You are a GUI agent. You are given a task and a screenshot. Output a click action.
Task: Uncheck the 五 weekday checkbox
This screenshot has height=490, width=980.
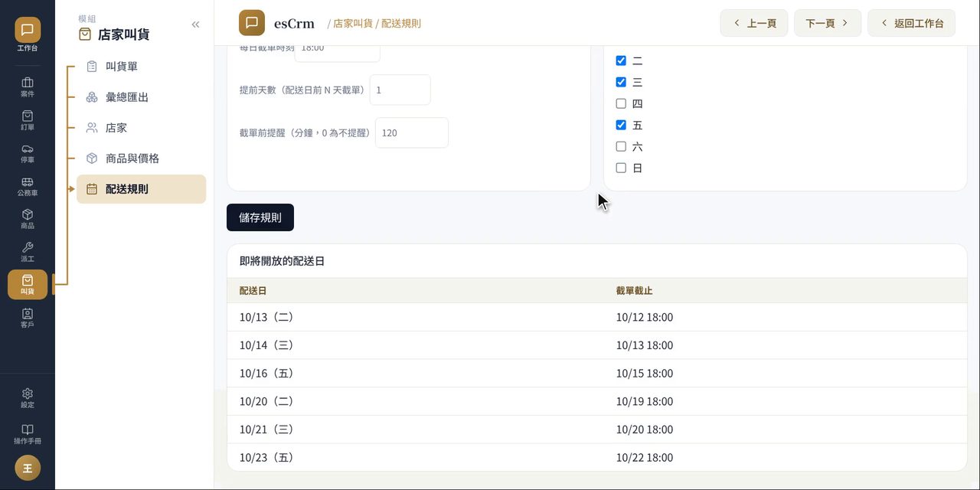coord(621,125)
